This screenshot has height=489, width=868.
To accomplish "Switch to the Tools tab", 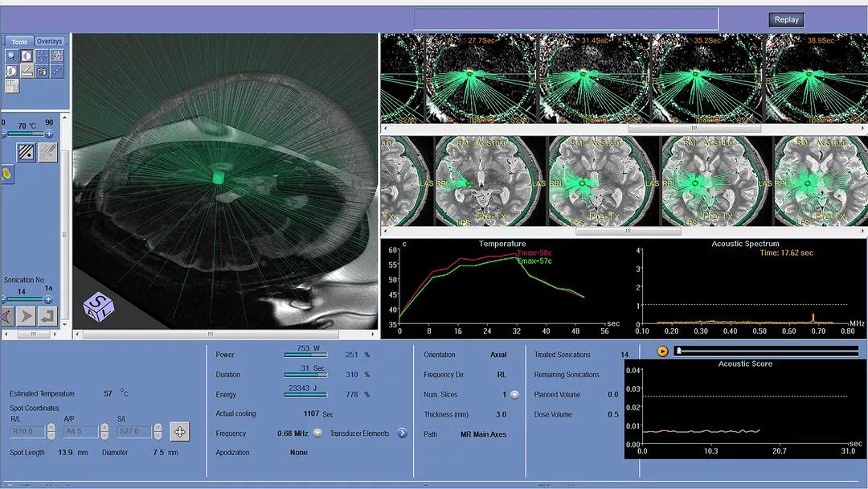I will (x=19, y=42).
